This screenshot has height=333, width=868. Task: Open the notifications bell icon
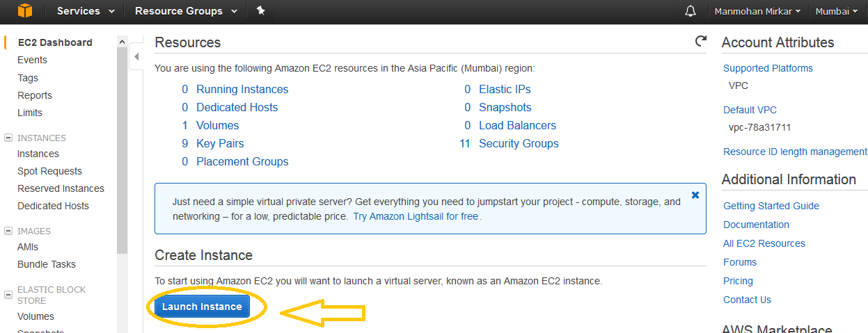[691, 11]
